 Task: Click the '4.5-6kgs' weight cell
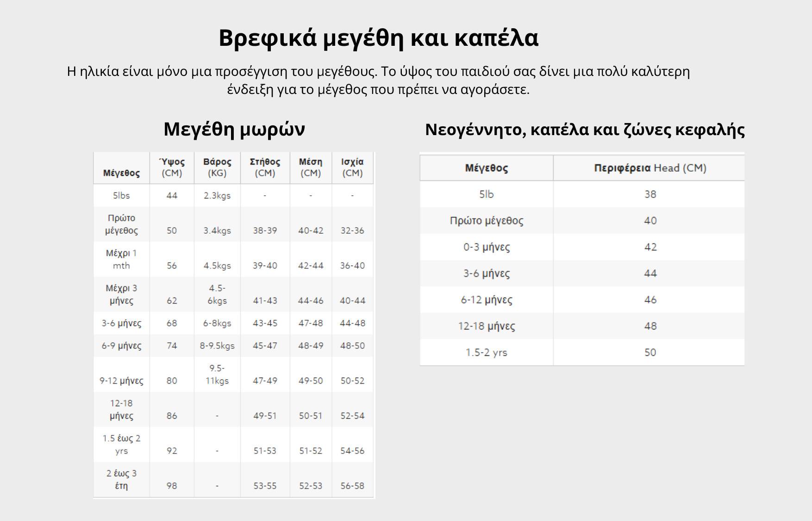pos(217,294)
